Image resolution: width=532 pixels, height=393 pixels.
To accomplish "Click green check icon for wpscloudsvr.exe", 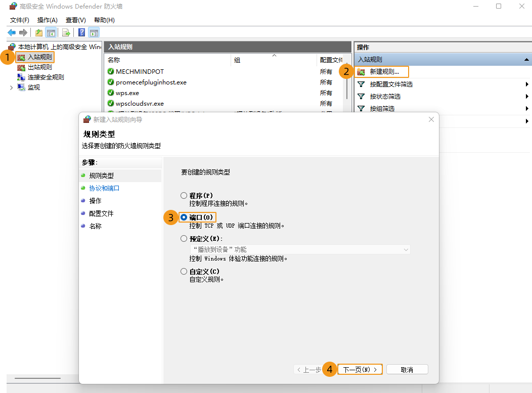I will click(111, 103).
